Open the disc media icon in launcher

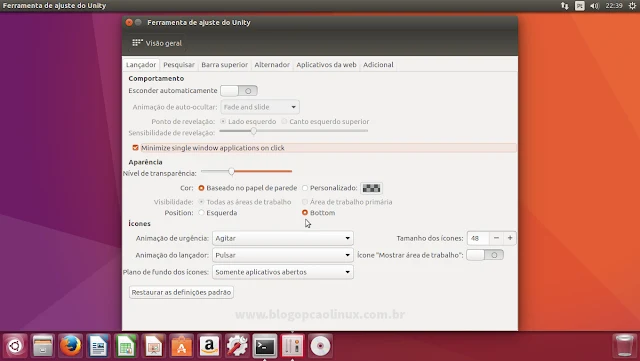pos(320,346)
